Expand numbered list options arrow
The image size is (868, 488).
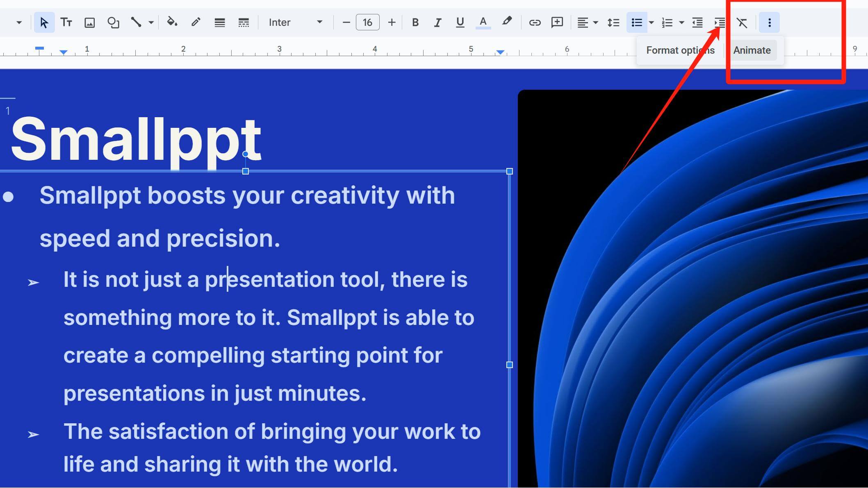682,23
